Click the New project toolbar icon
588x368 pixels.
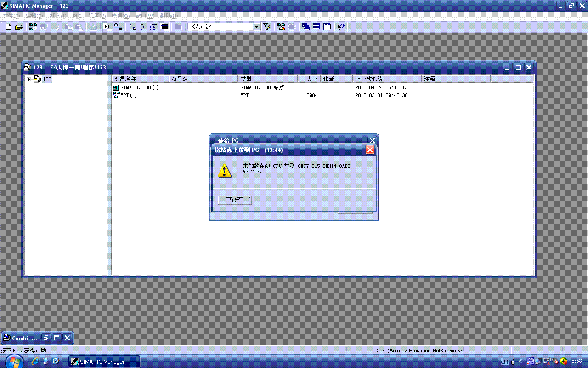8,27
